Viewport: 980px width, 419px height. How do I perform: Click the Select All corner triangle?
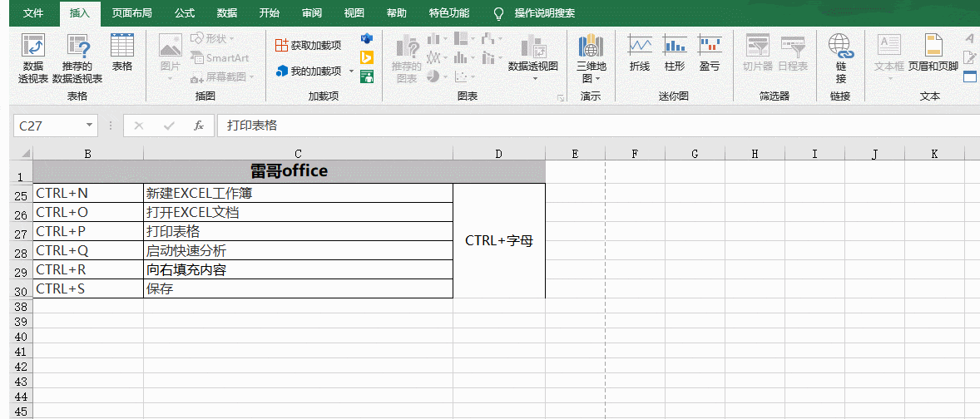[27, 154]
